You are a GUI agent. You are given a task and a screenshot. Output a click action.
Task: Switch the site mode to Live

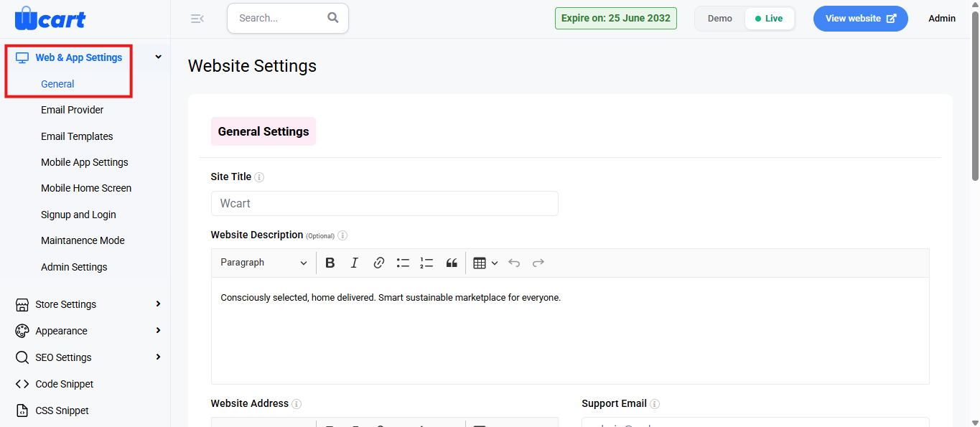pos(769,19)
